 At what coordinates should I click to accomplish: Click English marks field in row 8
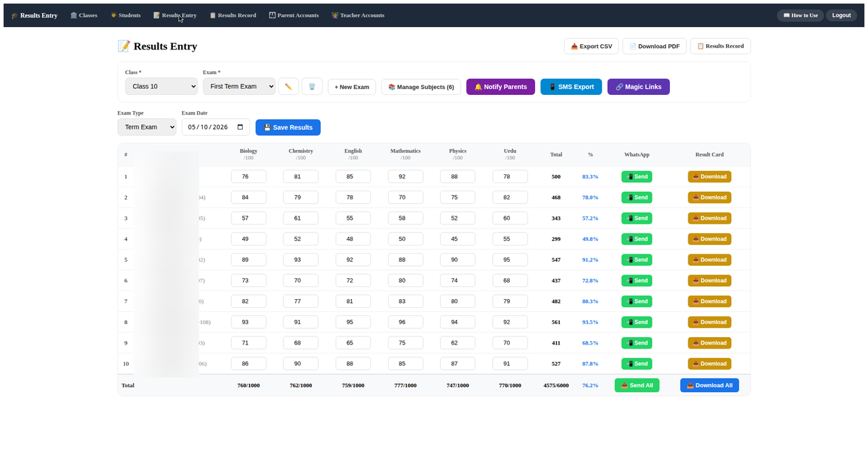click(353, 322)
